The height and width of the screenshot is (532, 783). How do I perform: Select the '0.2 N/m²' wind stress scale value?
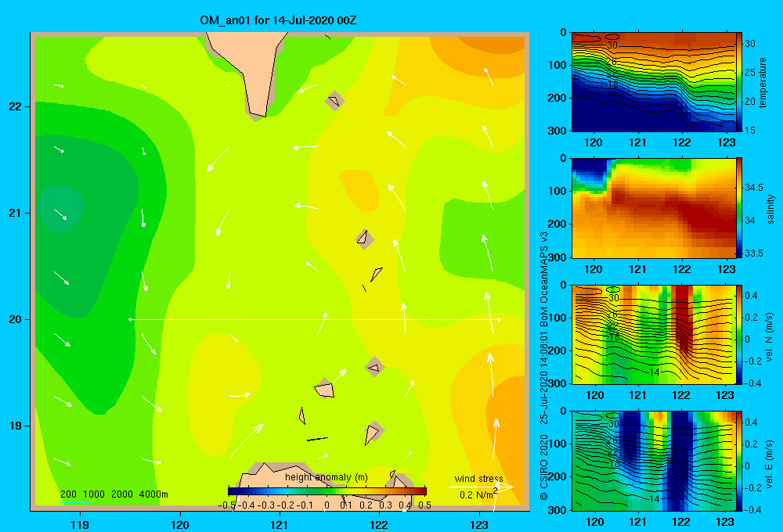(x=478, y=494)
